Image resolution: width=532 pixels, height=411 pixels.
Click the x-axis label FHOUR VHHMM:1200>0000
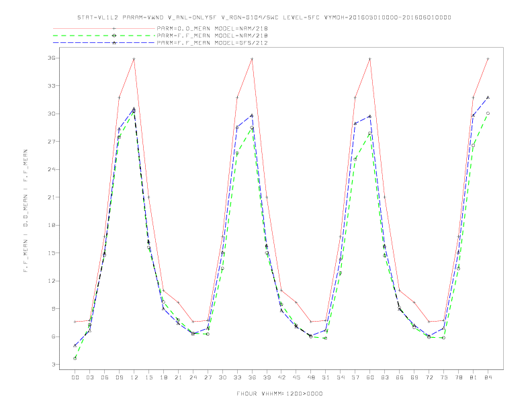click(279, 394)
